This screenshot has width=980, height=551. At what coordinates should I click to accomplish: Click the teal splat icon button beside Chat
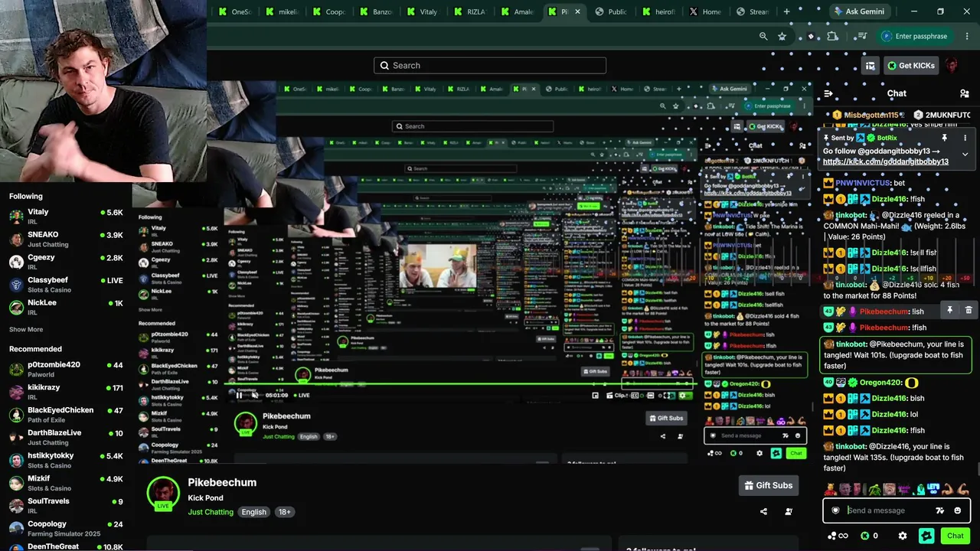point(926,536)
